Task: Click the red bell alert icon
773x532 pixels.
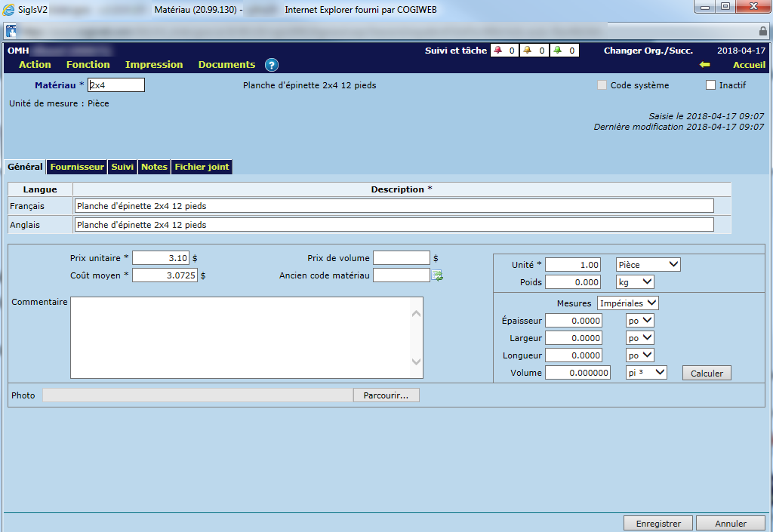Action: point(498,51)
